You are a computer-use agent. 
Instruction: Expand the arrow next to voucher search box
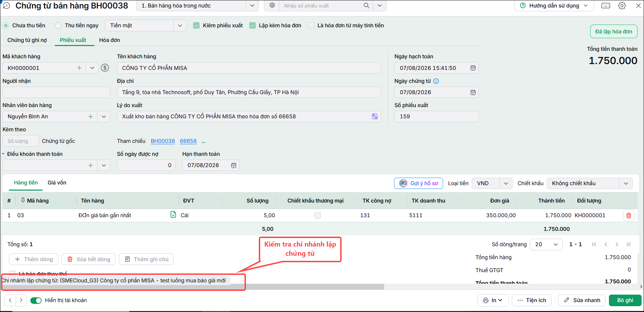[380, 5]
